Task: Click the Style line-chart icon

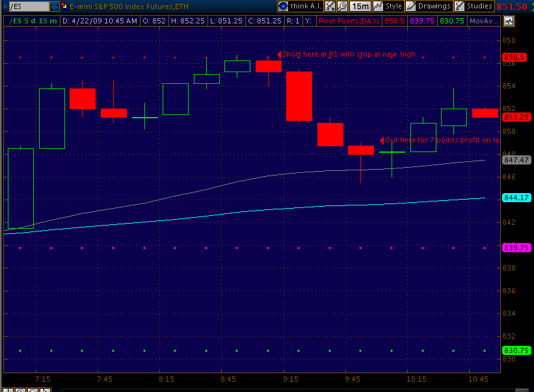Action: click(x=377, y=6)
